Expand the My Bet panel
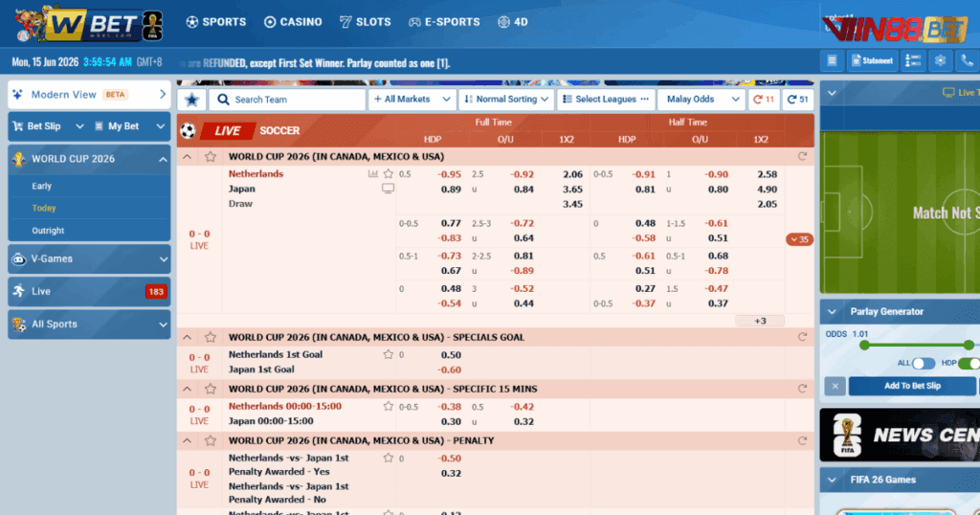The height and width of the screenshot is (515, 980). tap(129, 126)
